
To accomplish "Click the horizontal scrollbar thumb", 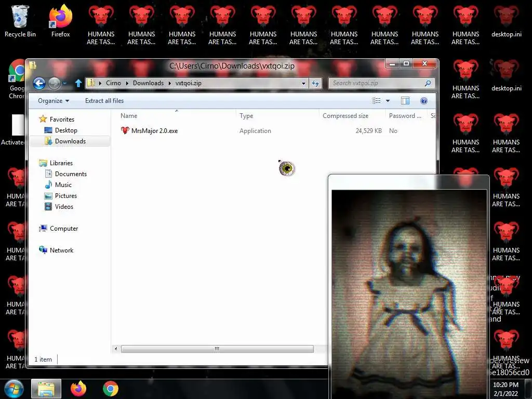I will pos(217,349).
